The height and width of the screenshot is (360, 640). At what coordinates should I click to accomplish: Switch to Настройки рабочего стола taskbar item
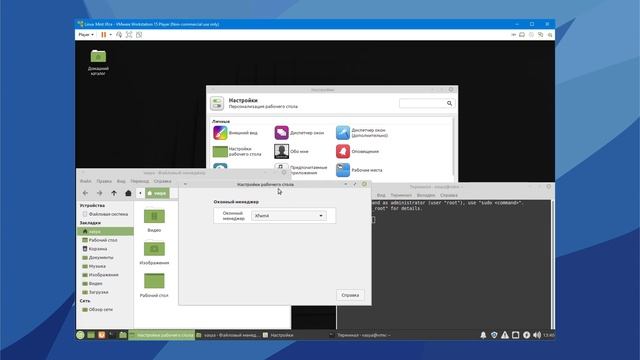[x=162, y=335]
